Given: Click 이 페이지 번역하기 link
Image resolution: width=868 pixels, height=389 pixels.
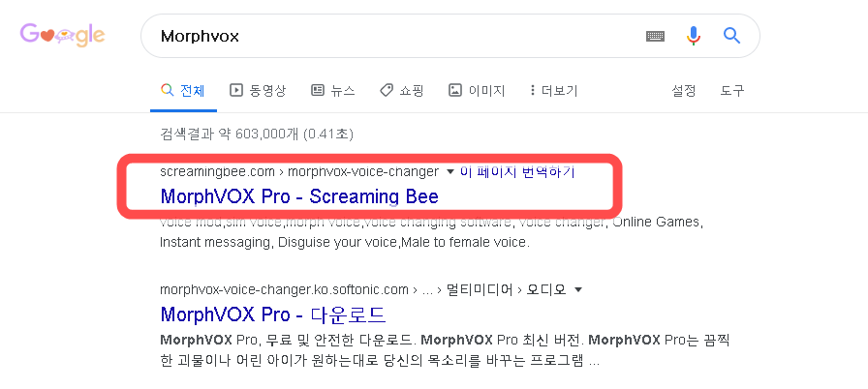Looking at the screenshot, I should coord(517,172).
